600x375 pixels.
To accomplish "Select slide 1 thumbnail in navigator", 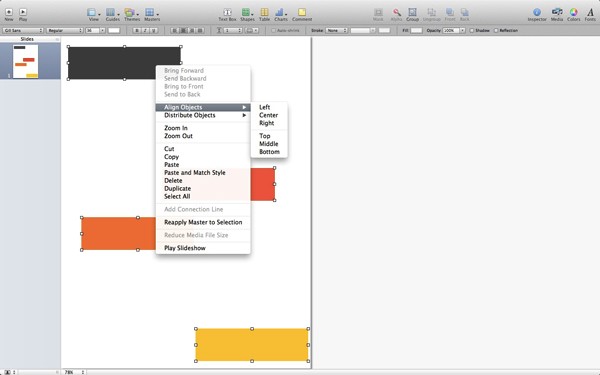I will click(x=26, y=61).
